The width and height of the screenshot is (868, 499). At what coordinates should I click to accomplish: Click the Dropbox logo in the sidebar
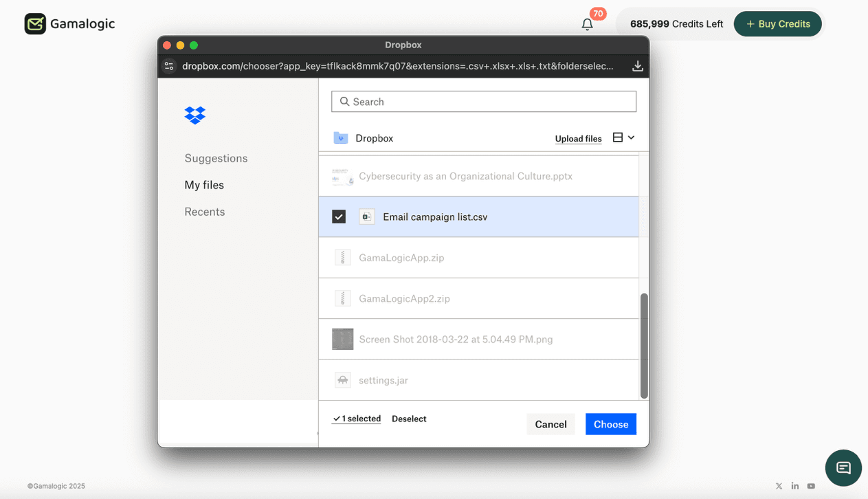[x=194, y=115]
